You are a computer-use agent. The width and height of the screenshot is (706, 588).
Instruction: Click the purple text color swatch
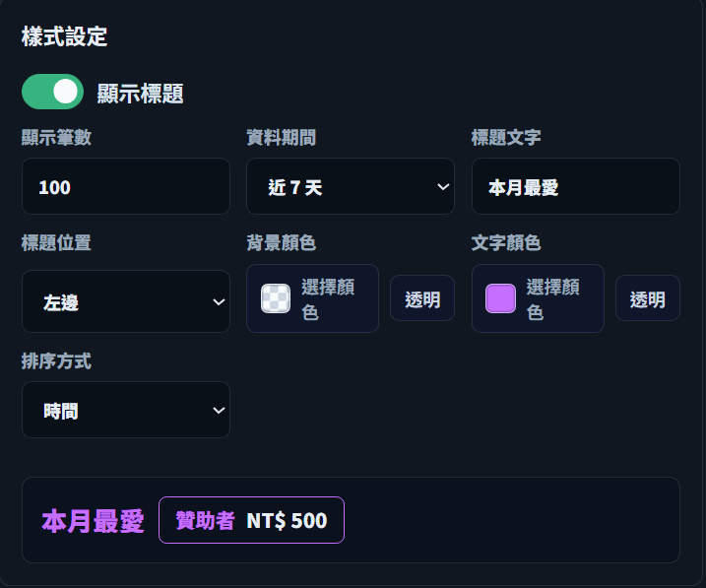[500, 298]
